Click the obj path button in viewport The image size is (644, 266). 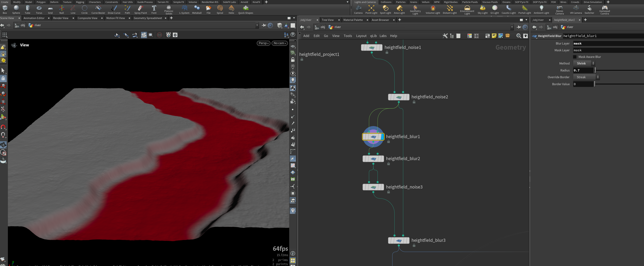point(20,25)
